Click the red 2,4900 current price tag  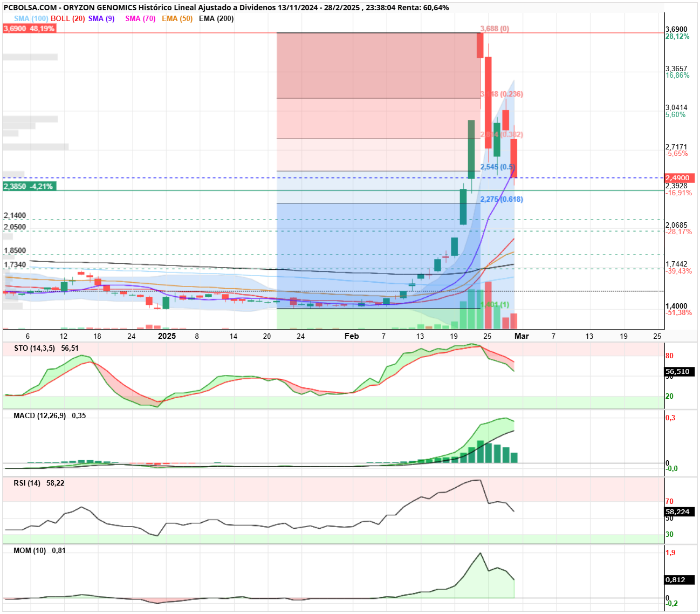point(680,178)
